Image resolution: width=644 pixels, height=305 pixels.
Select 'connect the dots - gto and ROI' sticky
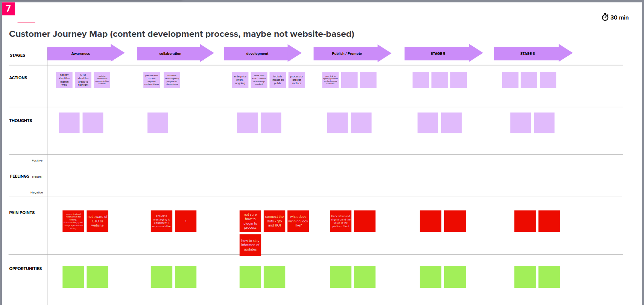(274, 221)
